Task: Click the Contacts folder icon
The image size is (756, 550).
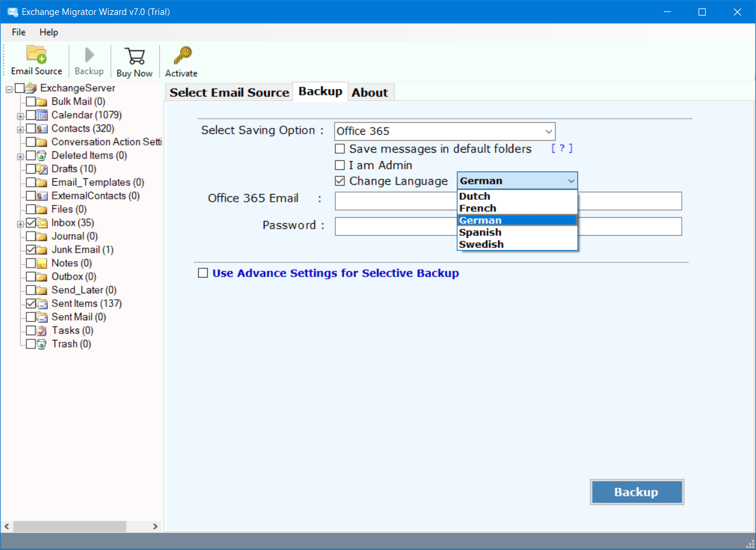Action: tap(42, 129)
